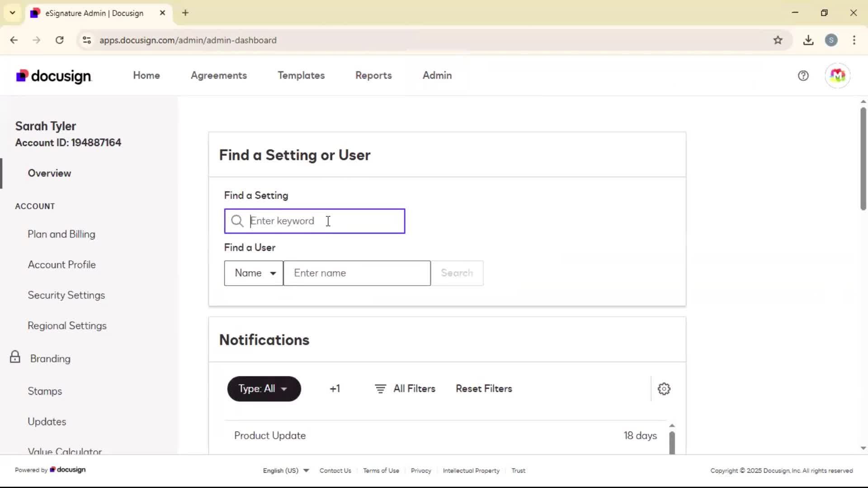The width and height of the screenshot is (868, 488).
Task: Open the Type: All filter dropdown
Action: point(264,389)
